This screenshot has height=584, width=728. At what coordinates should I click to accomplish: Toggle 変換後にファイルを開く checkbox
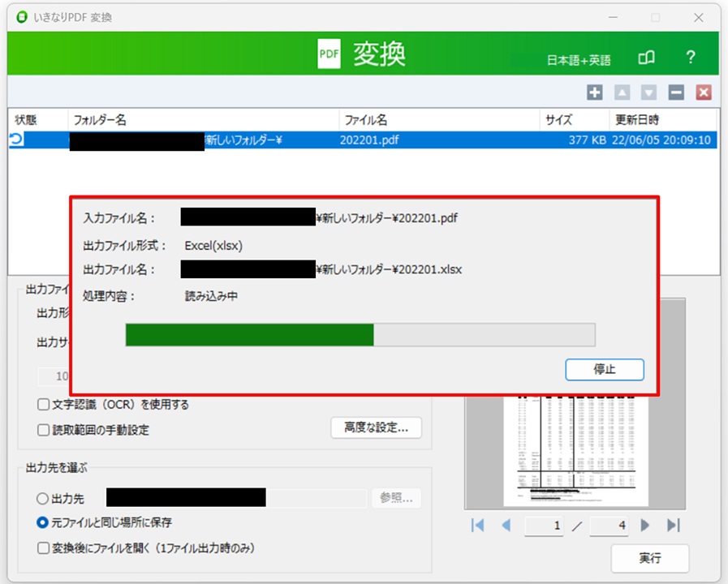43,548
